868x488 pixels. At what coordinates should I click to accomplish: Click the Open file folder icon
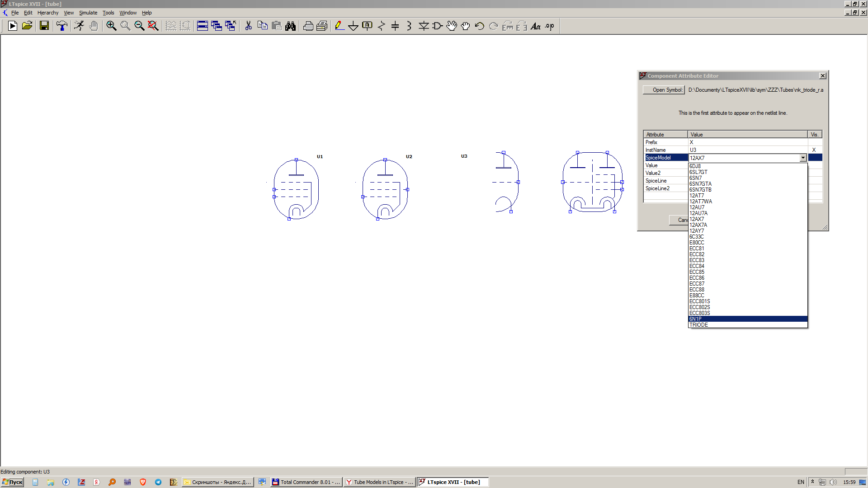(27, 26)
